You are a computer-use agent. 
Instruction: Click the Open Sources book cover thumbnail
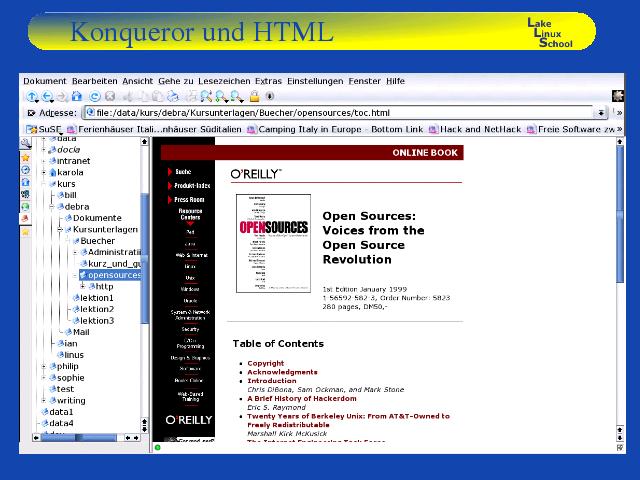pyautogui.click(x=273, y=243)
